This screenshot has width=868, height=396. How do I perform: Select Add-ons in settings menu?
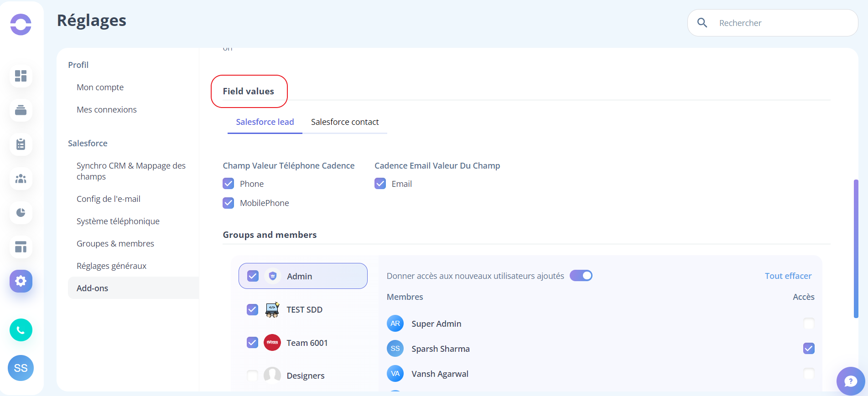[x=133, y=288]
